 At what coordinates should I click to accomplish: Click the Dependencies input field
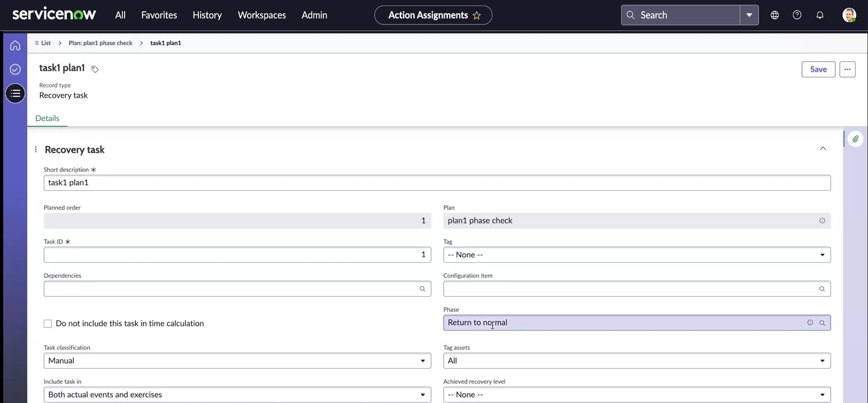pos(237,289)
